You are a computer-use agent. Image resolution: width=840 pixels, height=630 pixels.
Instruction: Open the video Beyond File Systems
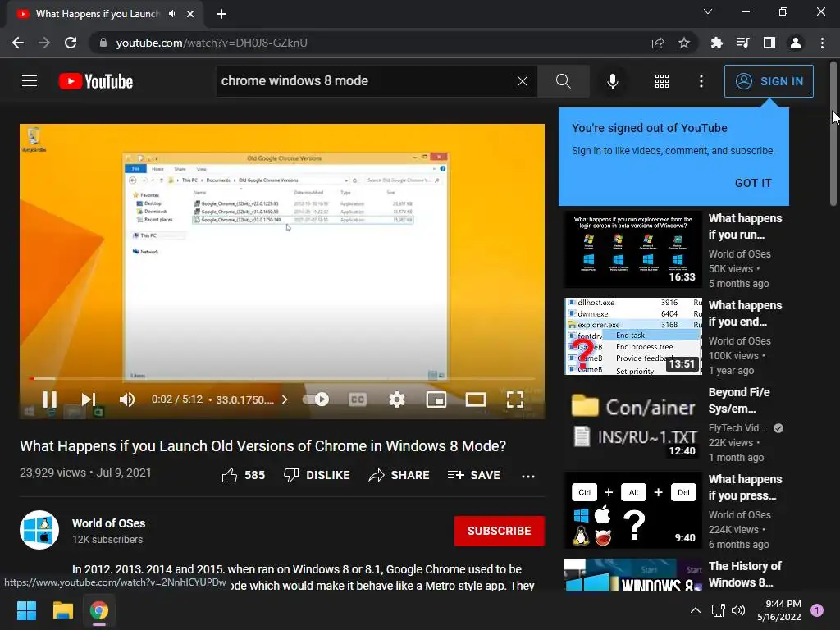point(739,400)
